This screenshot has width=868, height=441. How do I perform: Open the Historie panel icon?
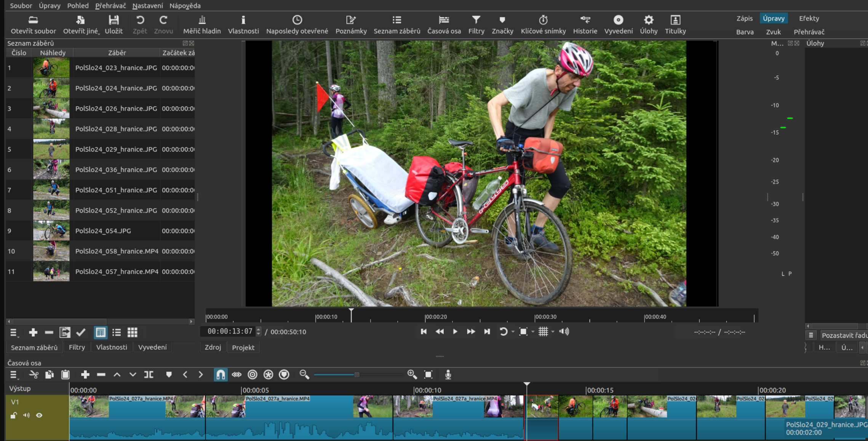585,24
